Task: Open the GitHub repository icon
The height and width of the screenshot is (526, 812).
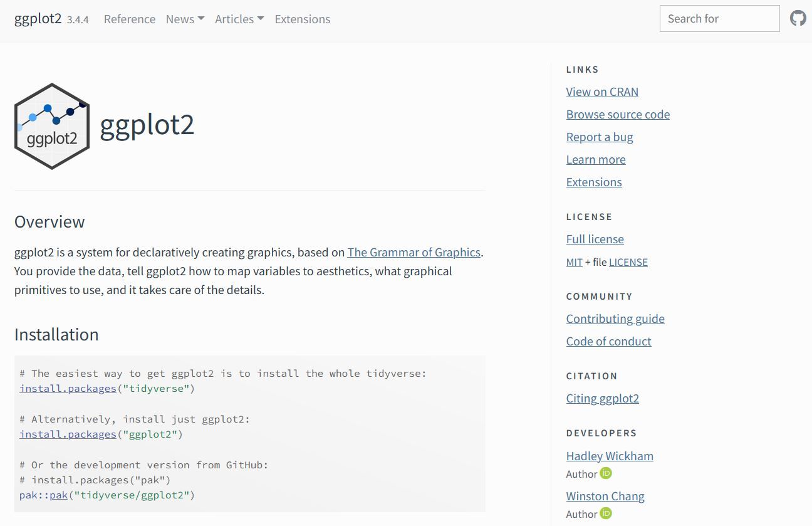Action: coord(798,18)
